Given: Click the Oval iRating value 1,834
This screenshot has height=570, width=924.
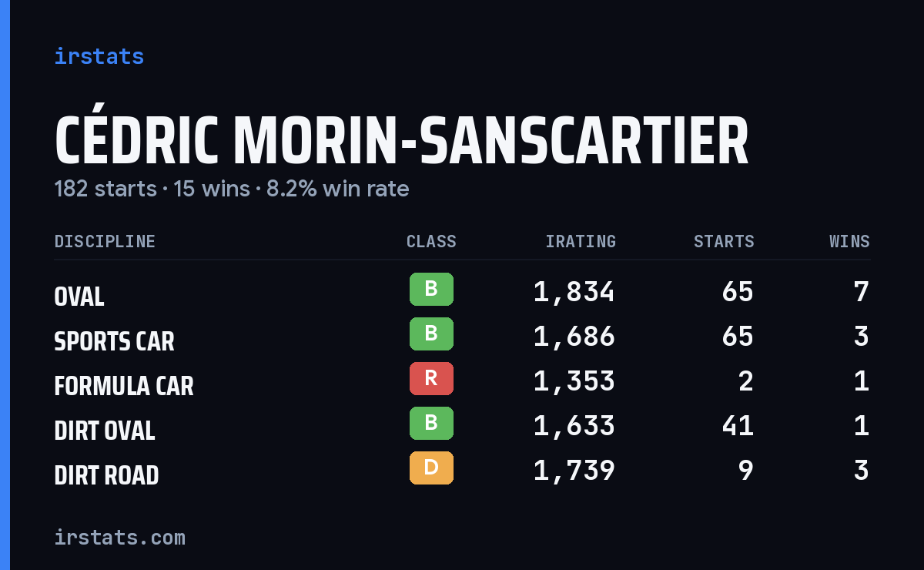Looking at the screenshot, I should pos(574,292).
